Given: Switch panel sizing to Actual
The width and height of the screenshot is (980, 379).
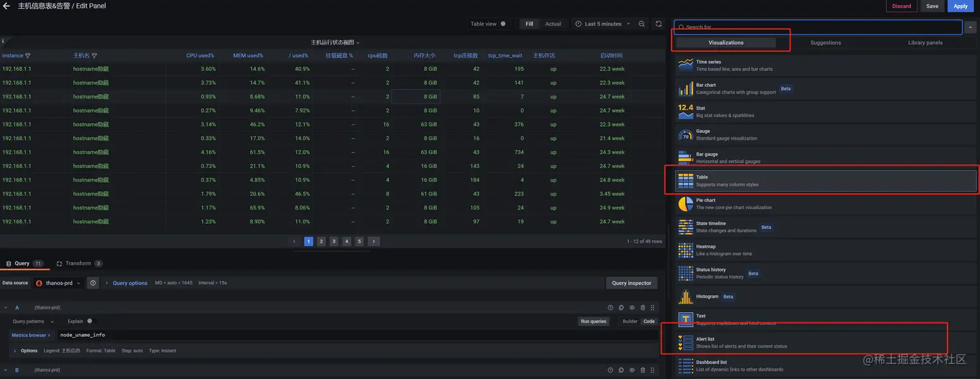Looking at the screenshot, I should point(553,24).
